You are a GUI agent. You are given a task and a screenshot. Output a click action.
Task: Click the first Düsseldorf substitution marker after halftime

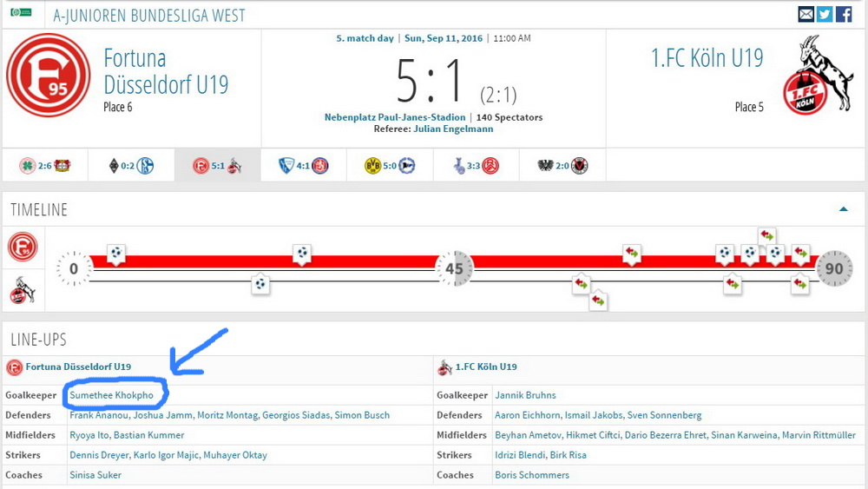[632, 254]
